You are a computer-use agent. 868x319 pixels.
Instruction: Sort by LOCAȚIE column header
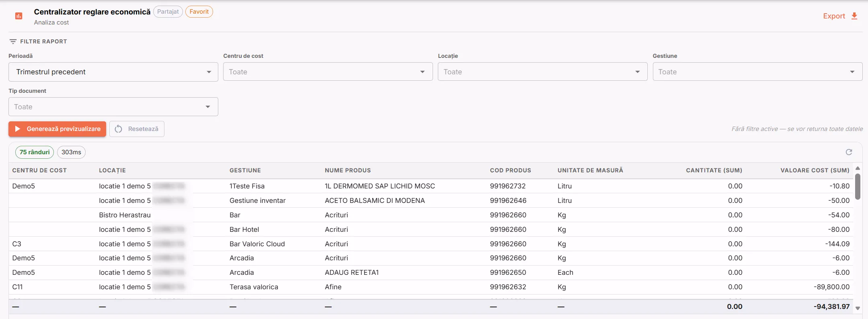tap(112, 170)
